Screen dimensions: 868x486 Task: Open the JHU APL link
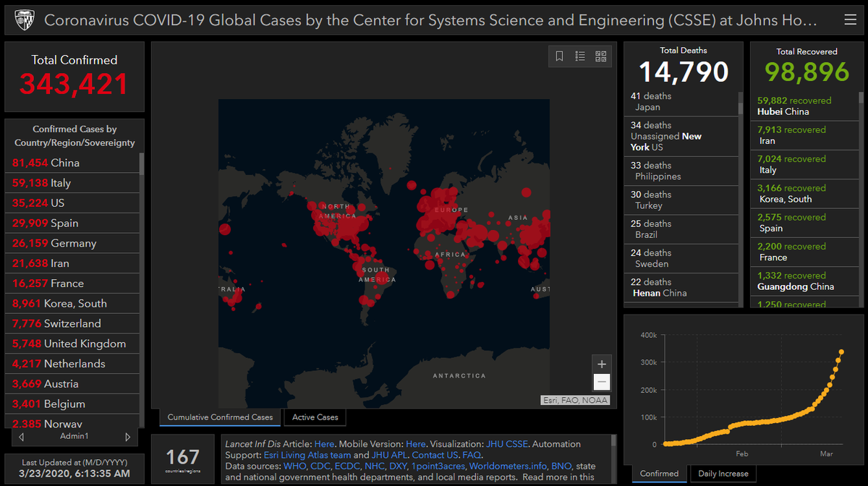tap(390, 455)
